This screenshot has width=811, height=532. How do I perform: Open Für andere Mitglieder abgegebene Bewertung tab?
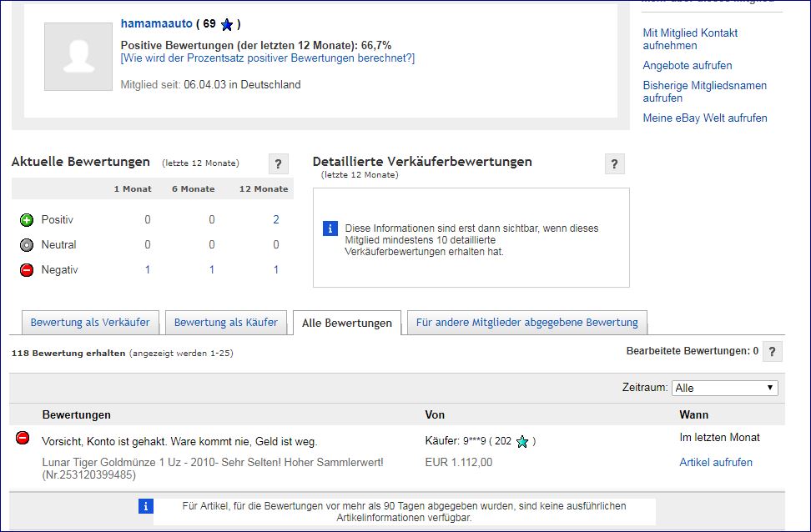click(526, 323)
